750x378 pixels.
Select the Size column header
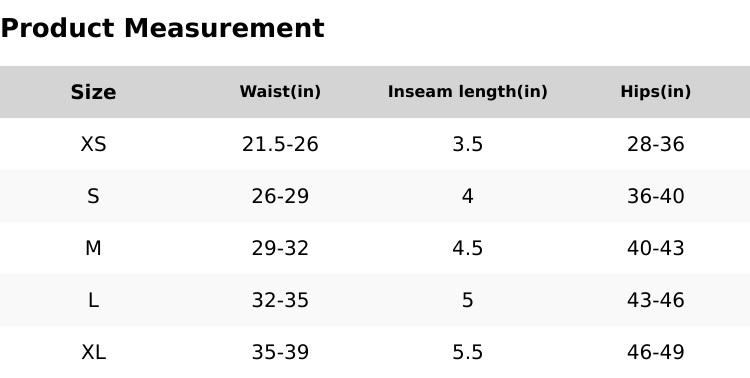click(93, 92)
